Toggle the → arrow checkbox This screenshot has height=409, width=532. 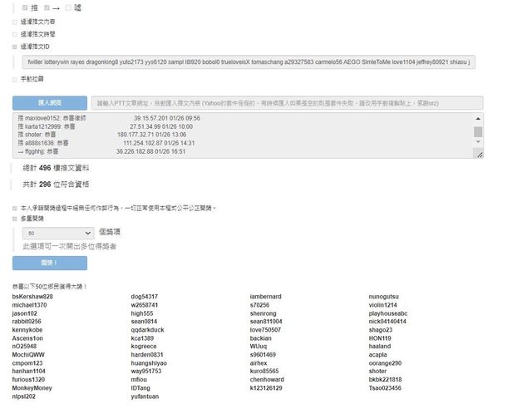(47, 7)
